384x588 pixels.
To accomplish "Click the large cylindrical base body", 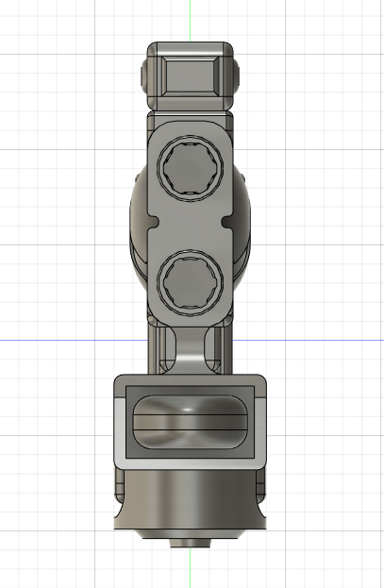I will (x=191, y=498).
